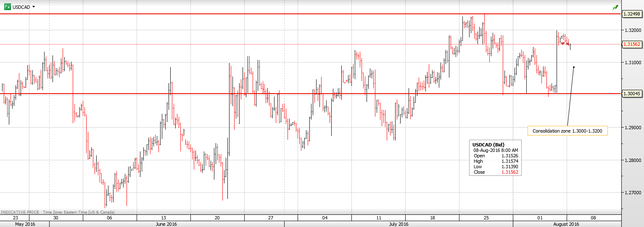Screen dimensions: 644x227
Task: Click the date label 11 on time axis
Action: click(379, 218)
